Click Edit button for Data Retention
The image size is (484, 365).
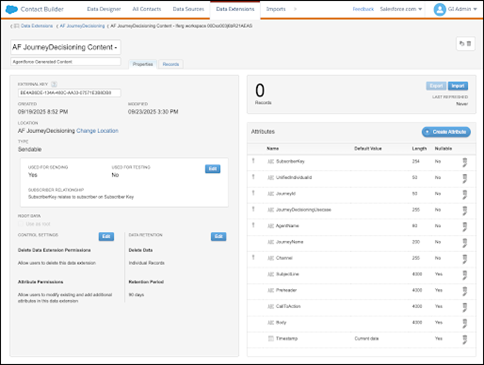pyautogui.click(x=219, y=236)
